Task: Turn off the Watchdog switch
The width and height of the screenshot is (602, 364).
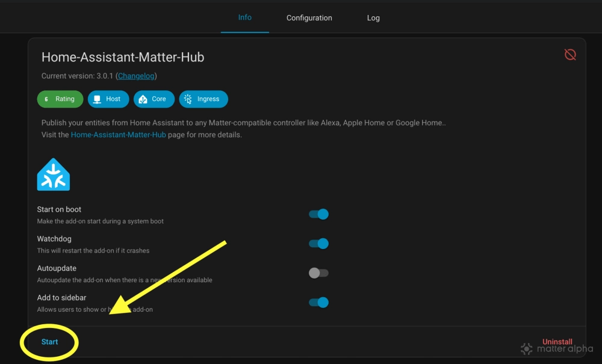Action: (x=318, y=244)
